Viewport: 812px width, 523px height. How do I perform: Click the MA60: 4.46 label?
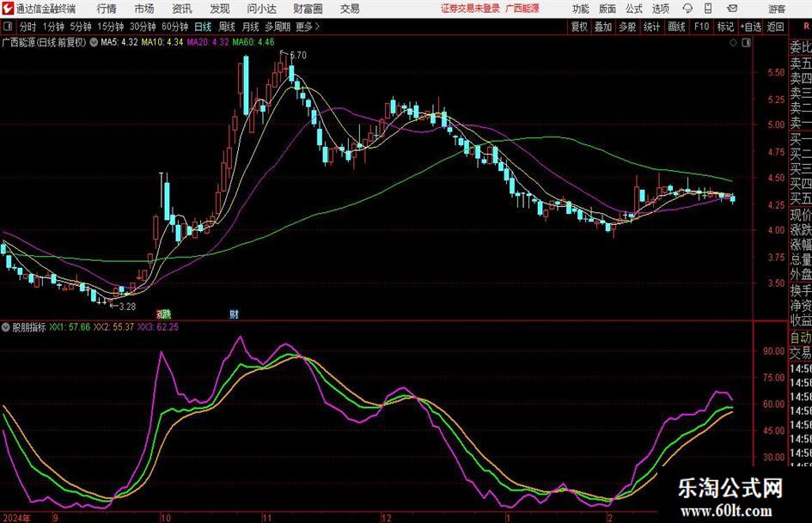253,42
